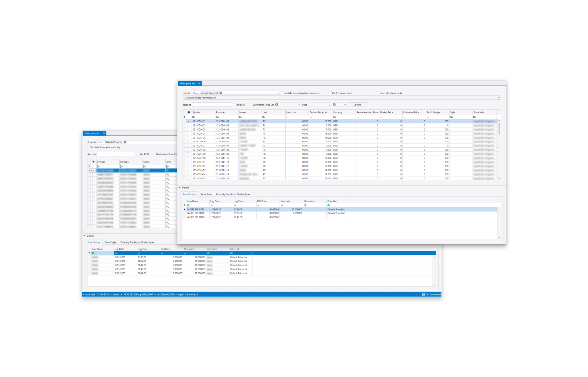Viewport: 588px width, 377px height.
Task: Click down arrow of front items grid scrollbar
Action: 499,178
